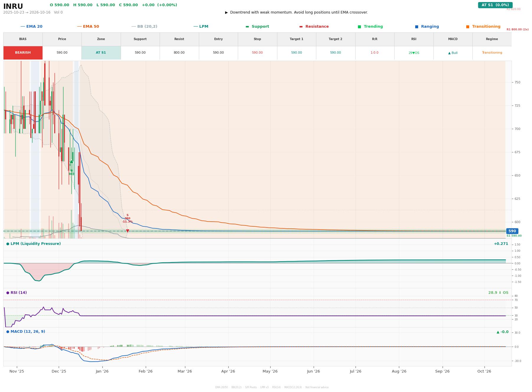Click the RSI (14) panel title
Image resolution: width=532 pixels, height=392 pixels.
click(17, 293)
